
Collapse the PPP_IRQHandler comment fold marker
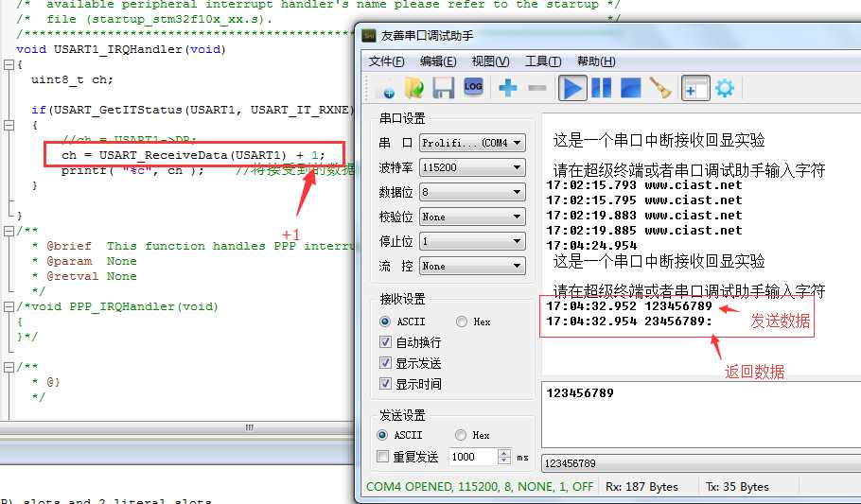(x=9, y=307)
